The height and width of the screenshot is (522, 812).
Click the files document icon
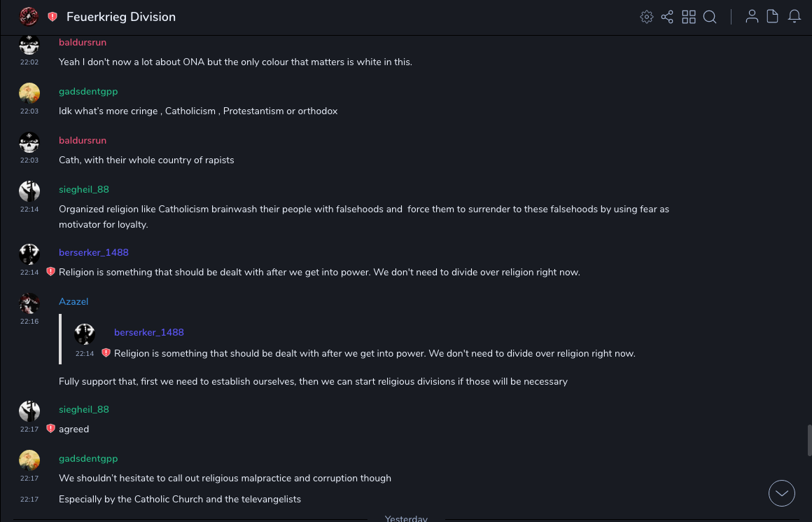[773, 17]
